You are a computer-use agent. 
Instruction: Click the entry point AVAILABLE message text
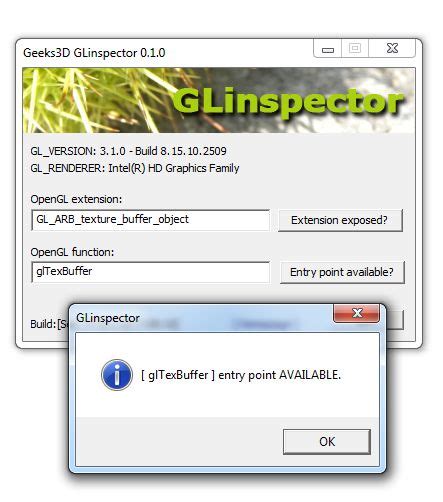tap(241, 375)
